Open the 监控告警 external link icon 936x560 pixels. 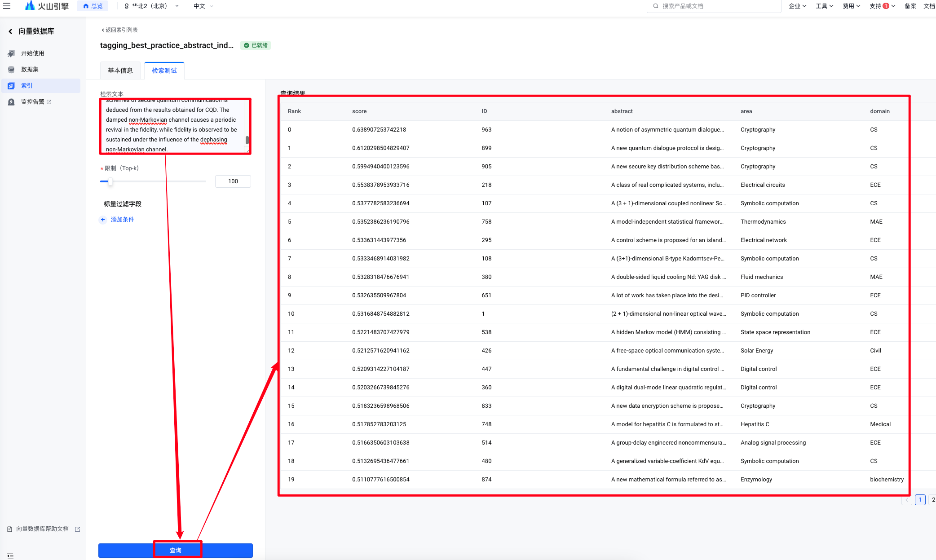click(49, 102)
